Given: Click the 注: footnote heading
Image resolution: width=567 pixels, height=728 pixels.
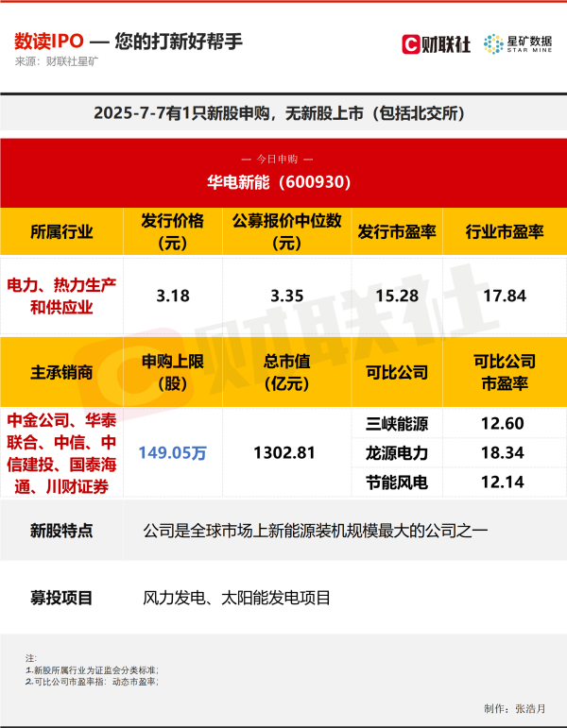Looking at the screenshot, I should 31,658.
